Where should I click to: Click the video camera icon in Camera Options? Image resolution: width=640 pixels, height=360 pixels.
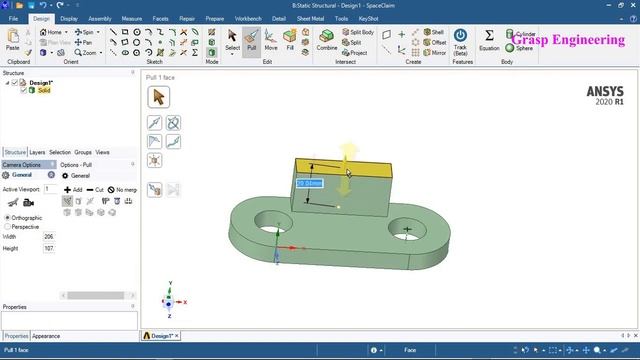pyautogui.click(x=28, y=202)
